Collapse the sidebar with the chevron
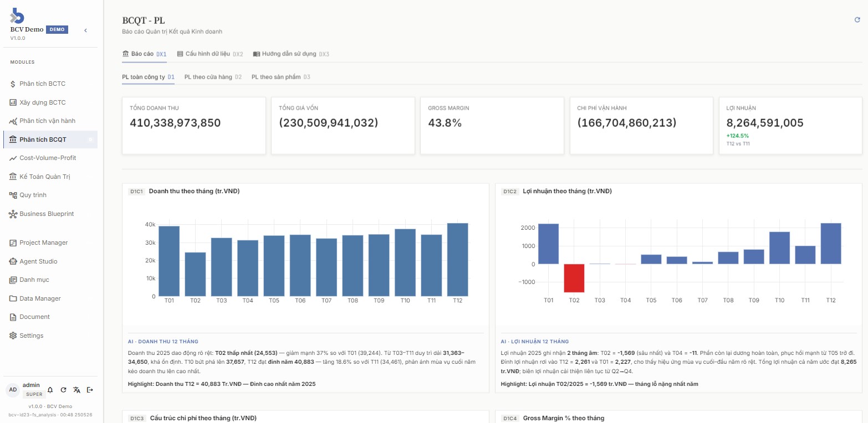The image size is (868, 423). pyautogui.click(x=85, y=30)
